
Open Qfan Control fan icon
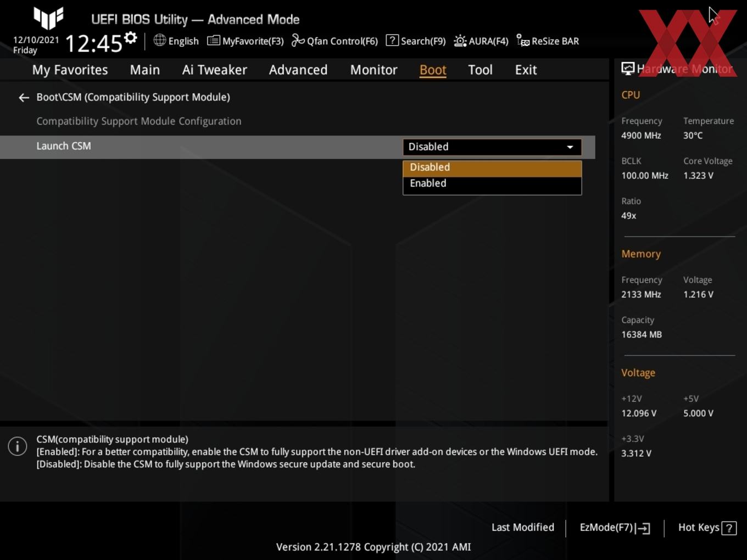(x=298, y=41)
